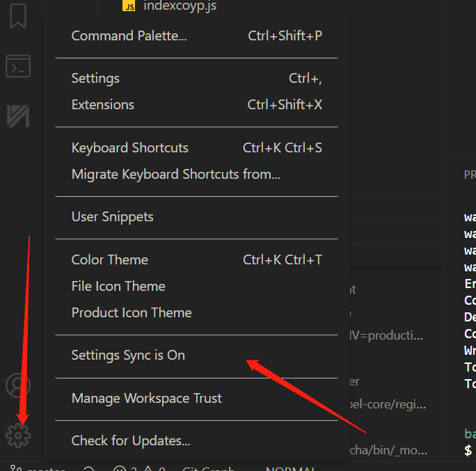Image resolution: width=476 pixels, height=471 pixels.
Task: Open Extensions from the menu
Action: click(103, 105)
